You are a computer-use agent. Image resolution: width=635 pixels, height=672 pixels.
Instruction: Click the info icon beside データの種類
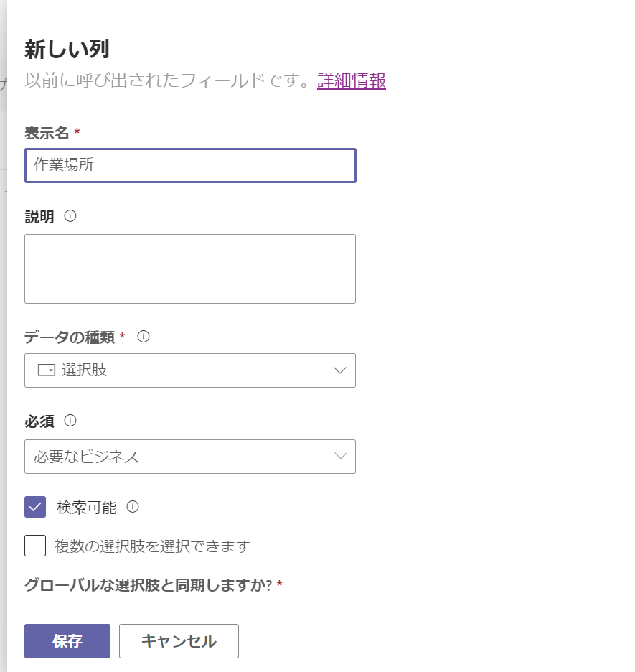[144, 336]
